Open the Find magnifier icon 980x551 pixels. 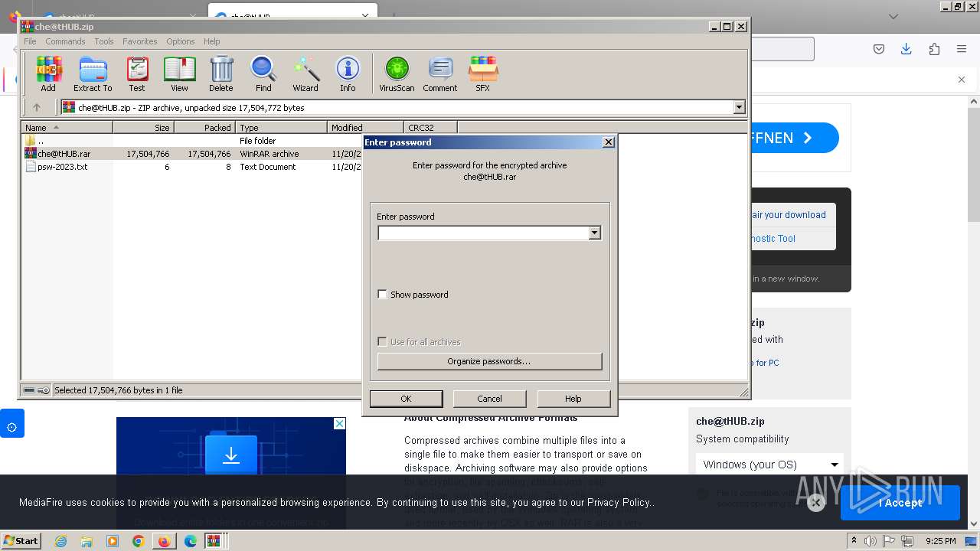(x=263, y=74)
